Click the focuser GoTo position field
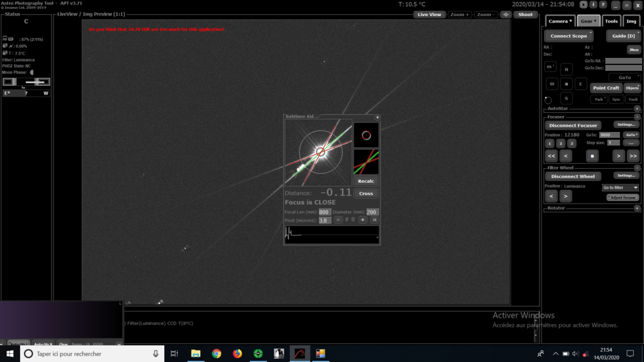644x362 pixels. click(x=609, y=135)
